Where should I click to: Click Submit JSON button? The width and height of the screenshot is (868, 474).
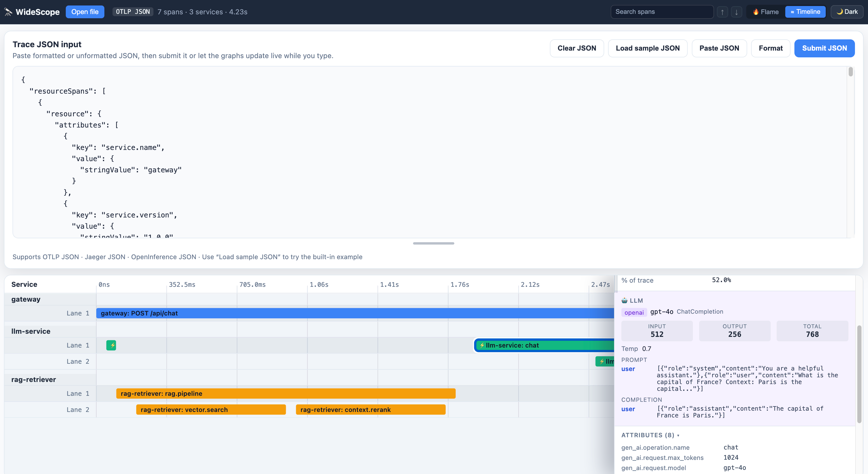pos(824,48)
